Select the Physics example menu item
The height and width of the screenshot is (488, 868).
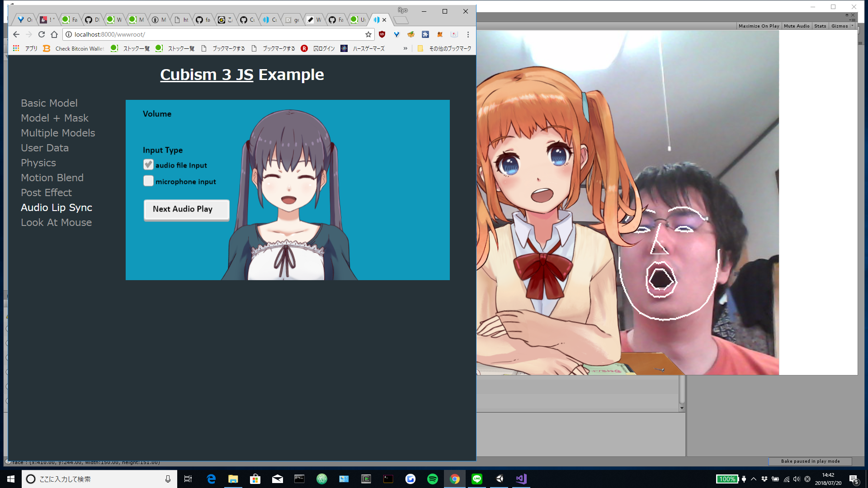pyautogui.click(x=38, y=163)
